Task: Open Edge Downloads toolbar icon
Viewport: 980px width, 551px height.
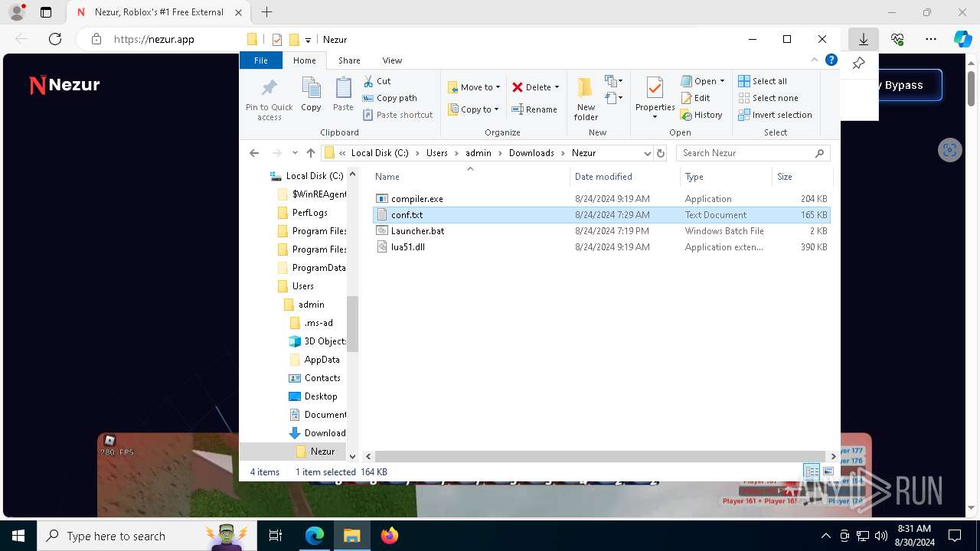Action: (864, 39)
